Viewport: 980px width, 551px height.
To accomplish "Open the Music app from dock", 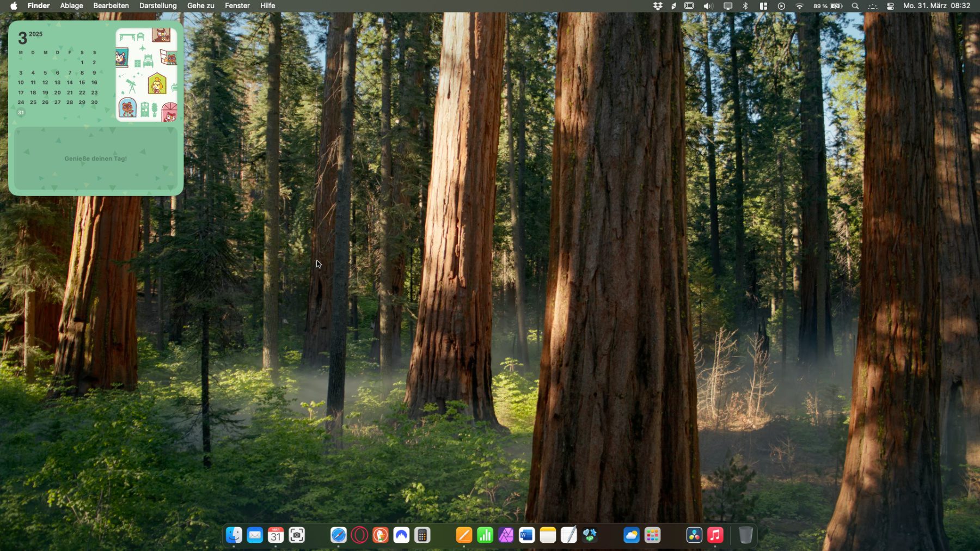I will click(x=715, y=535).
